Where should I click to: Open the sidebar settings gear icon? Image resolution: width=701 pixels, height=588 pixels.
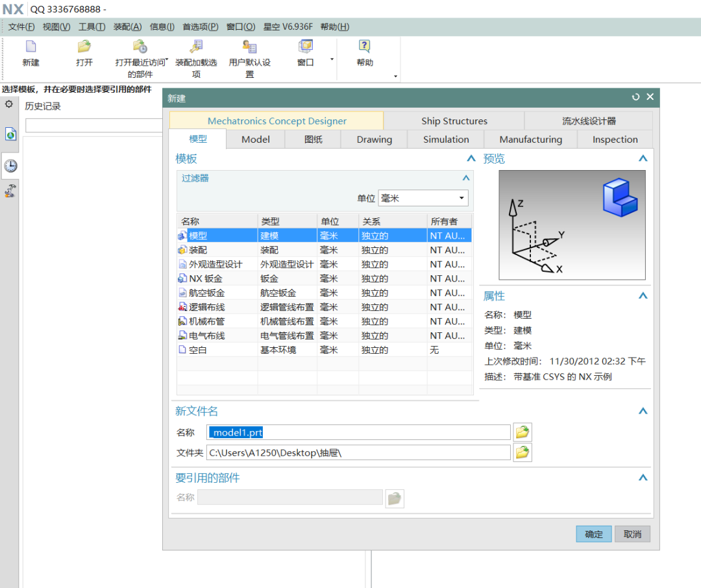(9, 104)
